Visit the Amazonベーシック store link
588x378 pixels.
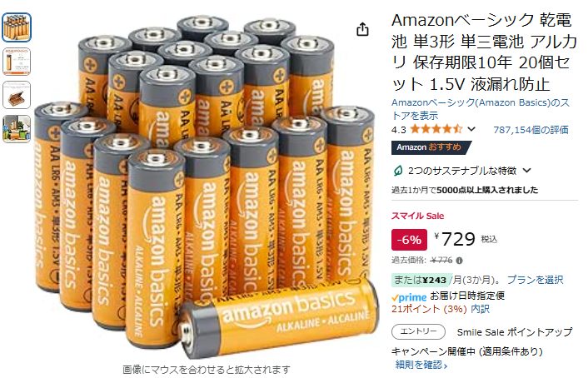click(x=481, y=109)
